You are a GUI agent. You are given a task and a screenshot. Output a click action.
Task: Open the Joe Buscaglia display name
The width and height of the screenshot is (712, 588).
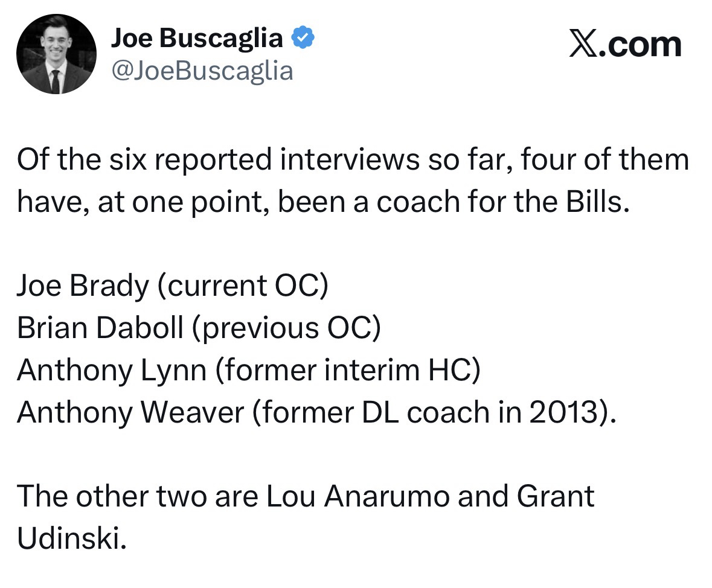point(197,39)
